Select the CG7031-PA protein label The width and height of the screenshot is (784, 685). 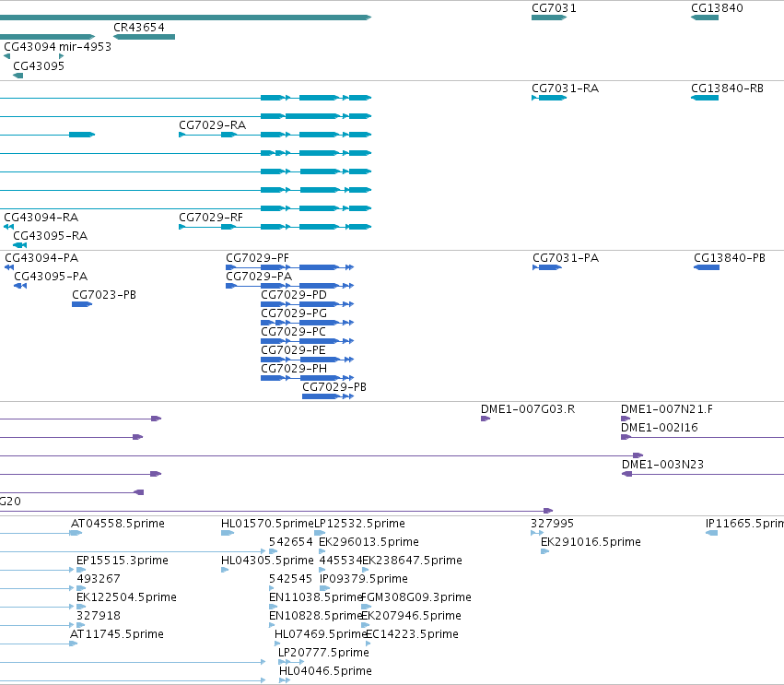(x=566, y=258)
